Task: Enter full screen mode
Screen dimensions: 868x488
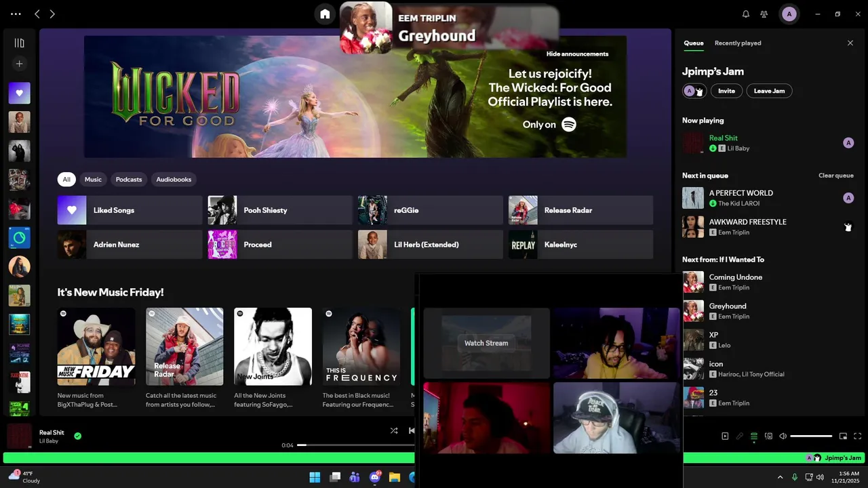Action: pos(858,436)
